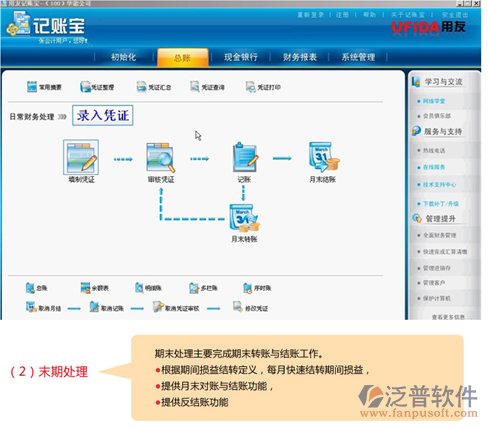Switch to the 现金银行 tab
This screenshot has width=488, height=429.
[241, 57]
